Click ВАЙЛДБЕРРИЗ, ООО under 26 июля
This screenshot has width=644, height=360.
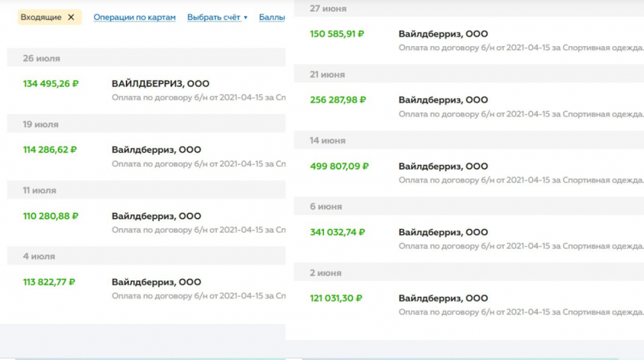(x=160, y=84)
